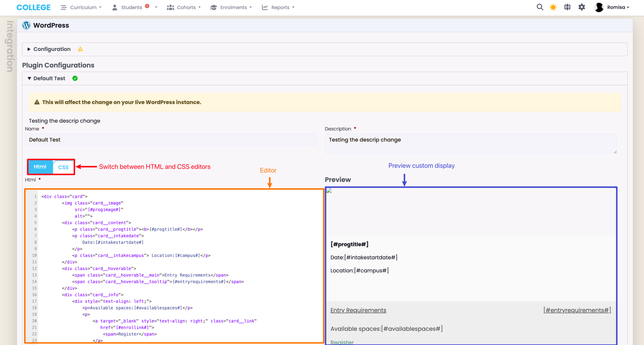
Task: Click the green check status icon
Action: click(x=75, y=78)
